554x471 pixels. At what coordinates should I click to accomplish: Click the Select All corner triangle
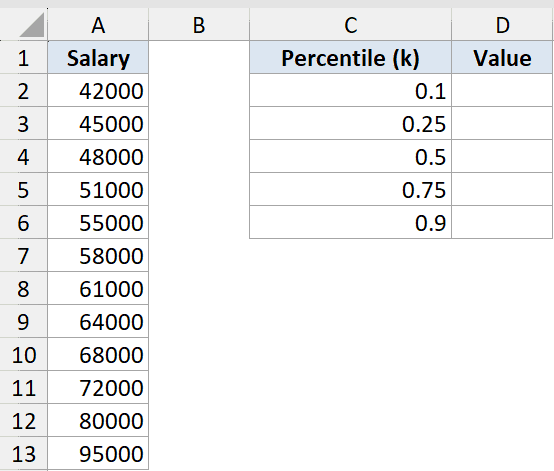click(x=32, y=25)
